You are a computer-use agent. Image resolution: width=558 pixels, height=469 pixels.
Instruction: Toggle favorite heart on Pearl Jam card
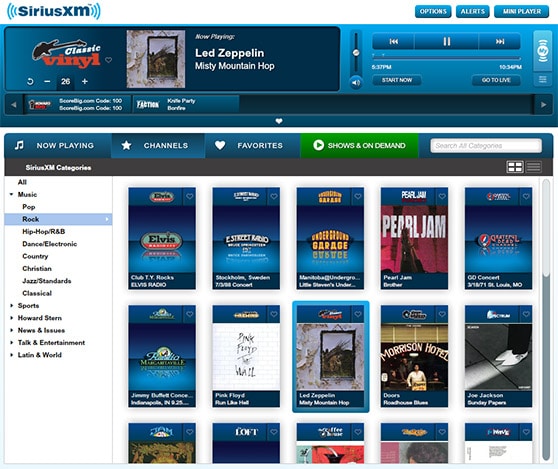[x=442, y=196]
